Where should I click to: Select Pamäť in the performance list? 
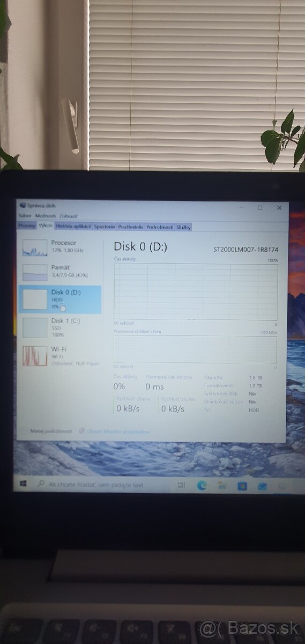60,273
